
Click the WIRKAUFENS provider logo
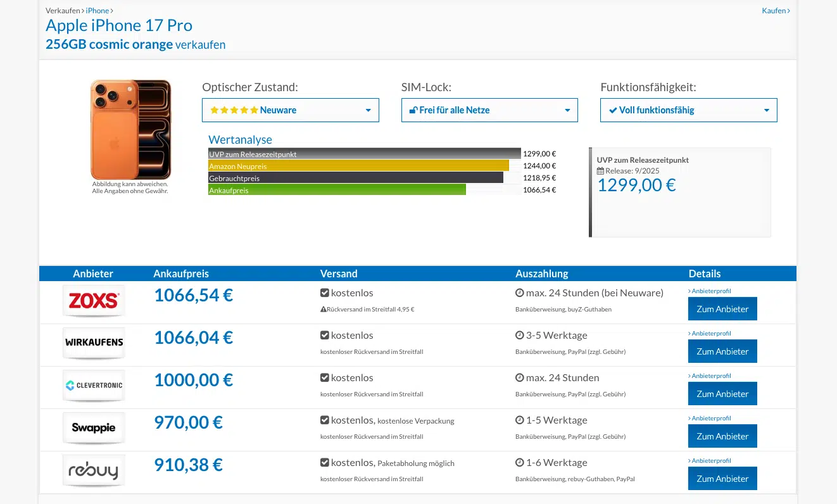[94, 343]
